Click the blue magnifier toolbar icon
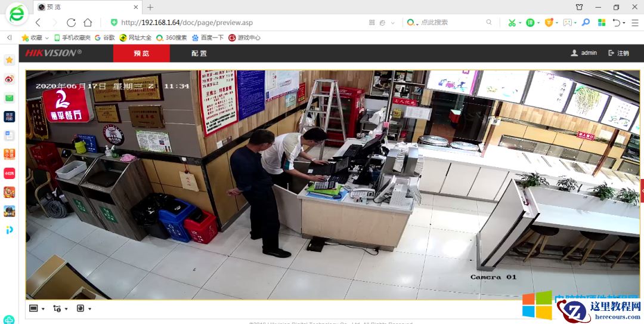The height and width of the screenshot is (324, 644). click(x=586, y=22)
